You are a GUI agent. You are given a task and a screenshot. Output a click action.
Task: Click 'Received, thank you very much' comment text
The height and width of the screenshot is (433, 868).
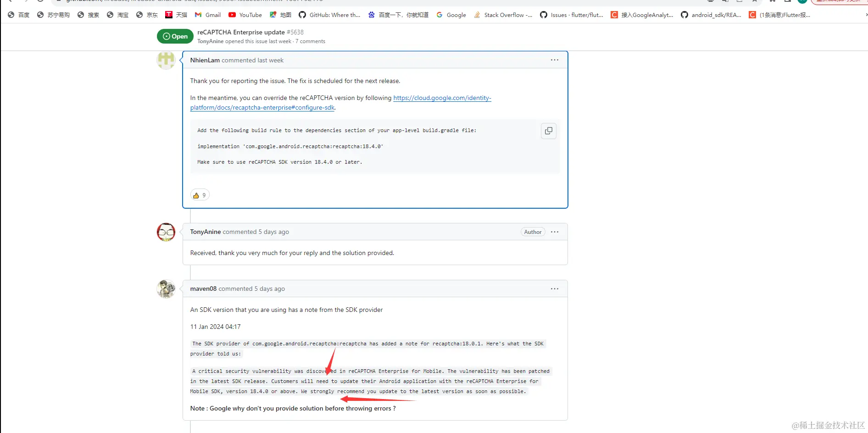[292, 253]
